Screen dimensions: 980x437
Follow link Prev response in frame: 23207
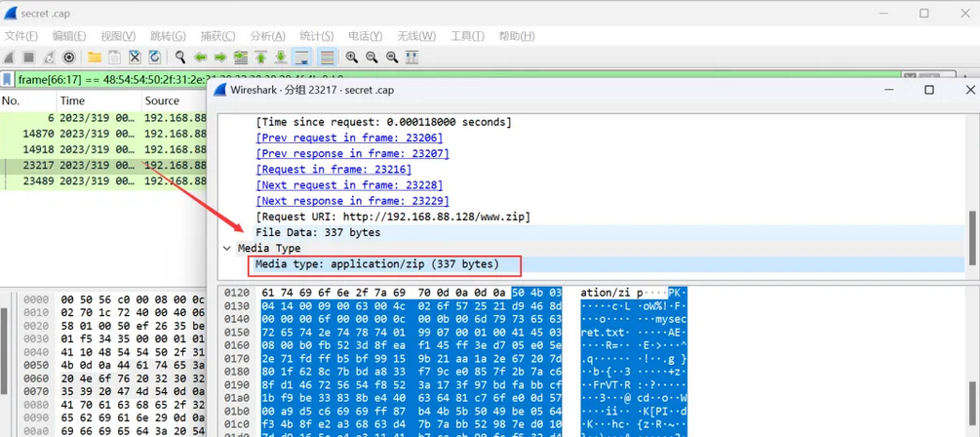[352, 153]
